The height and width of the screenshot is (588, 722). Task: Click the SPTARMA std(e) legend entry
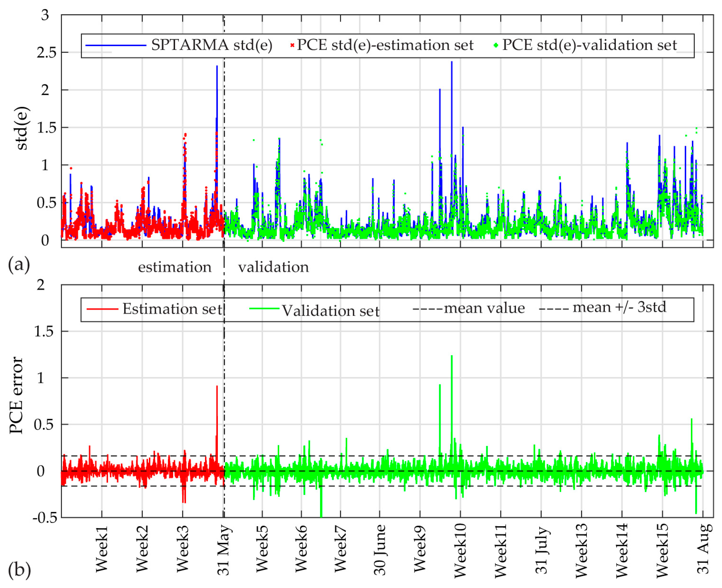[211, 45]
